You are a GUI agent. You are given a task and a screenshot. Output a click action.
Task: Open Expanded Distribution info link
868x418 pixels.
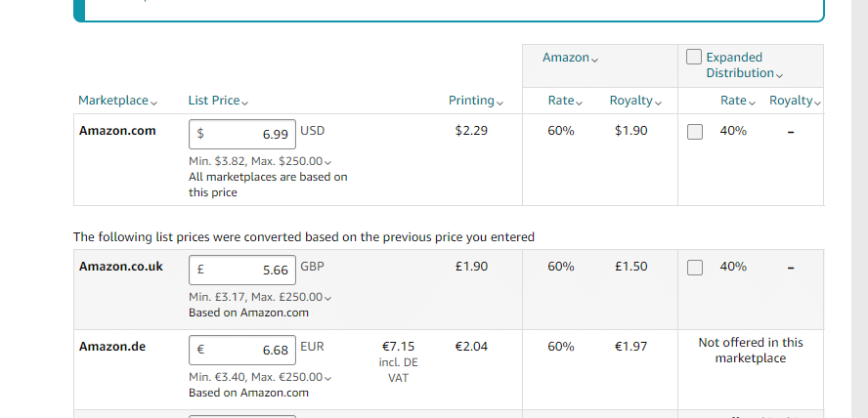tap(742, 65)
